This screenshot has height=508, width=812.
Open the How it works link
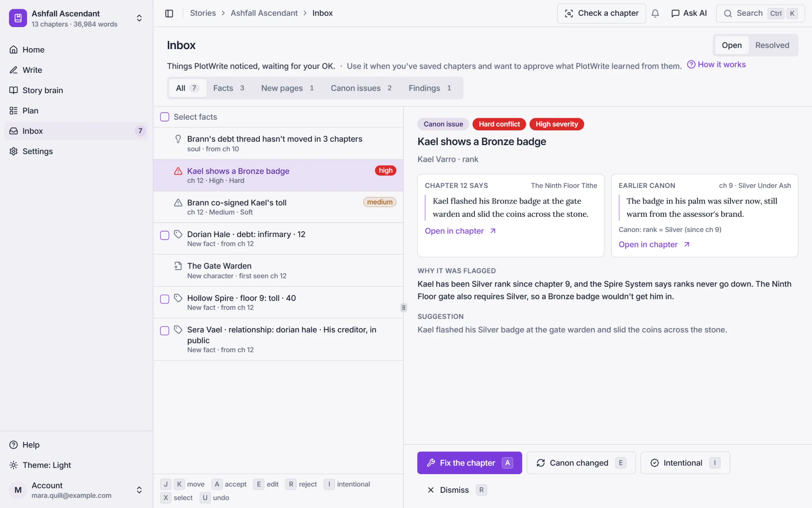click(x=716, y=65)
